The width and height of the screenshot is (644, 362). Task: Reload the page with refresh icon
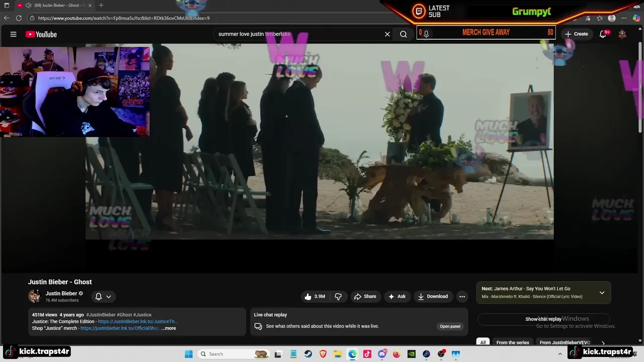pyautogui.click(x=19, y=18)
